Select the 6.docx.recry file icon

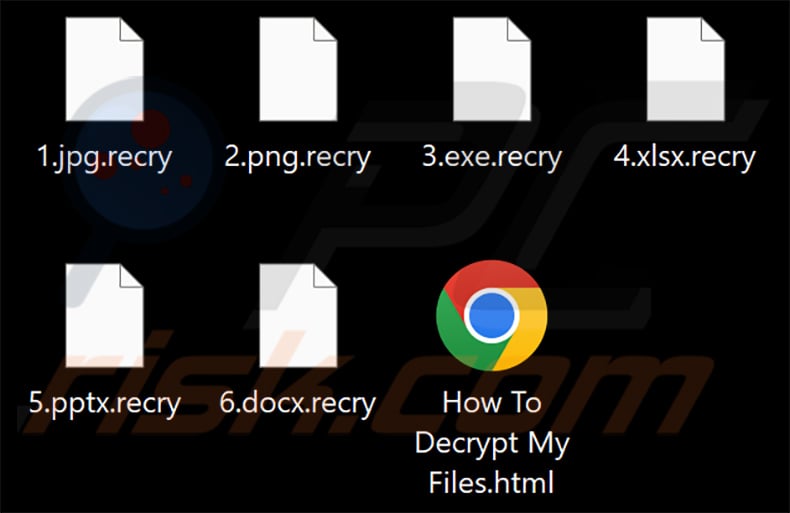coord(298,315)
